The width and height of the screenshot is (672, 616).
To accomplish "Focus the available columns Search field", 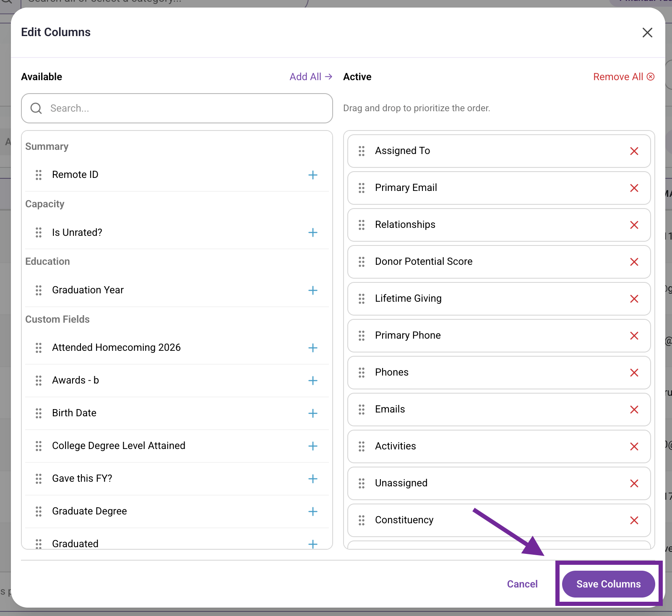I will 177,108.
